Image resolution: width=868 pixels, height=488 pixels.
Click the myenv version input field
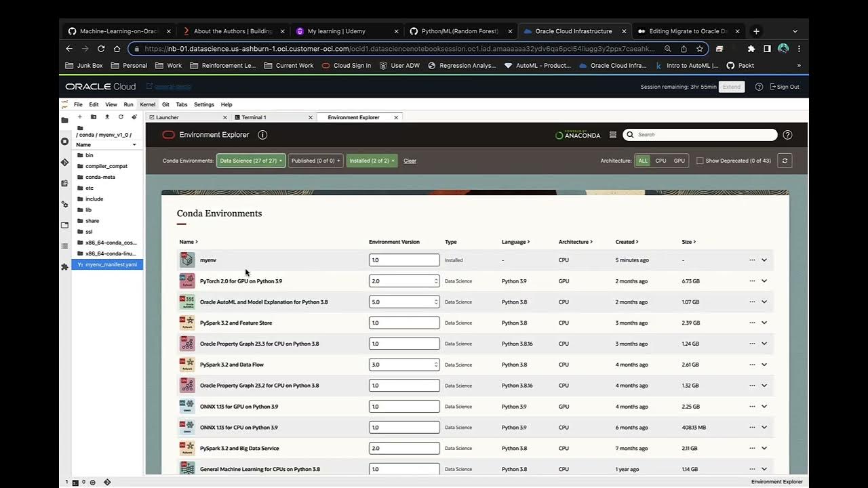click(x=404, y=260)
